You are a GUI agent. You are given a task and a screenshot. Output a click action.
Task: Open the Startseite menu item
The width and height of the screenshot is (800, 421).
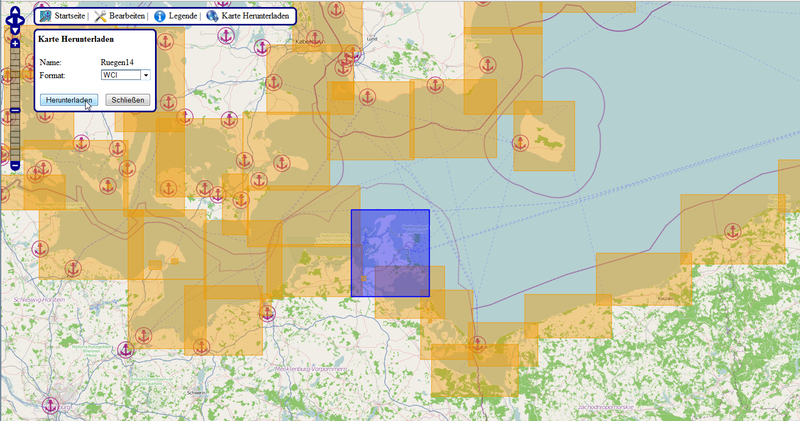(69, 17)
